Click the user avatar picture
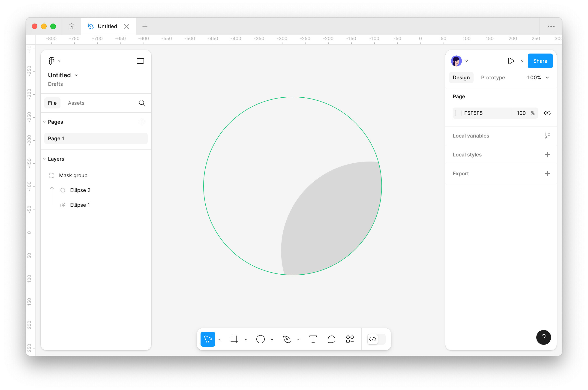The width and height of the screenshot is (588, 390). coord(456,61)
